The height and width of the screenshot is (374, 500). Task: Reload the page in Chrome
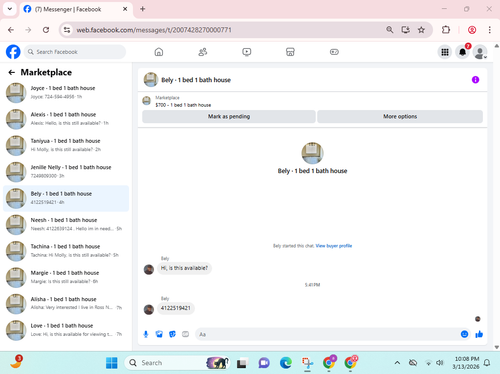[x=46, y=30]
